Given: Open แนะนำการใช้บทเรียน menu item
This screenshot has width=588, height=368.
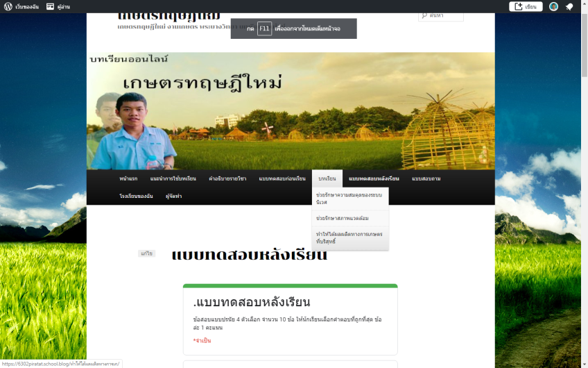Looking at the screenshot, I should pos(173,178).
